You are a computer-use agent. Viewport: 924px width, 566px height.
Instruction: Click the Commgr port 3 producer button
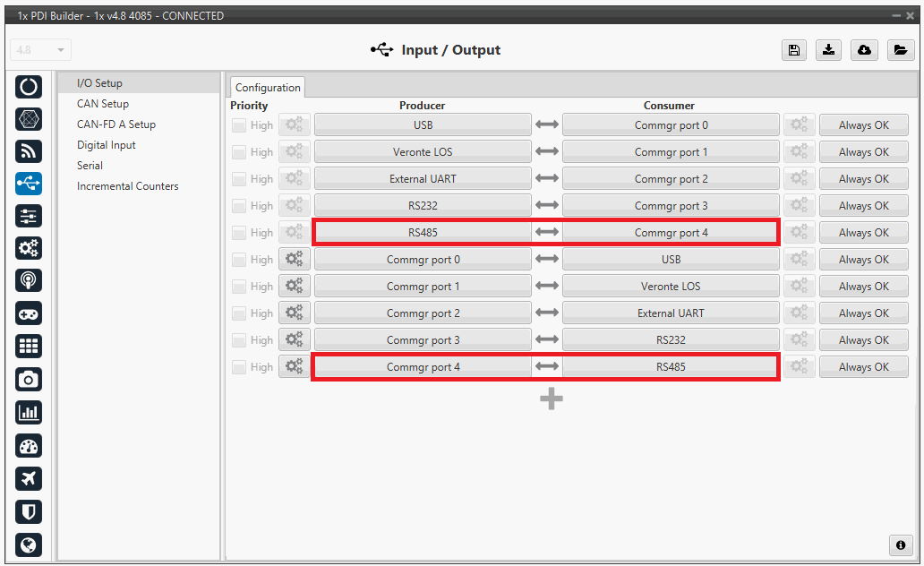pyautogui.click(x=423, y=340)
